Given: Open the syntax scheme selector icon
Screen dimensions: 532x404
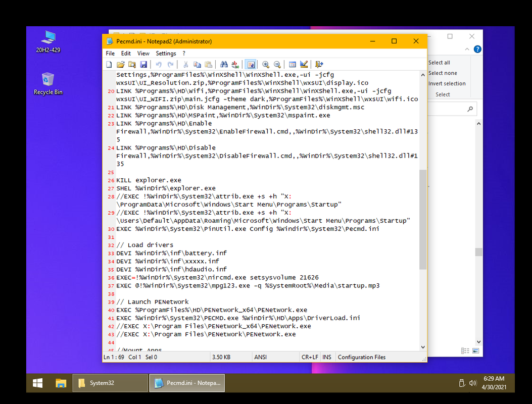Looking at the screenshot, I should click(292, 65).
